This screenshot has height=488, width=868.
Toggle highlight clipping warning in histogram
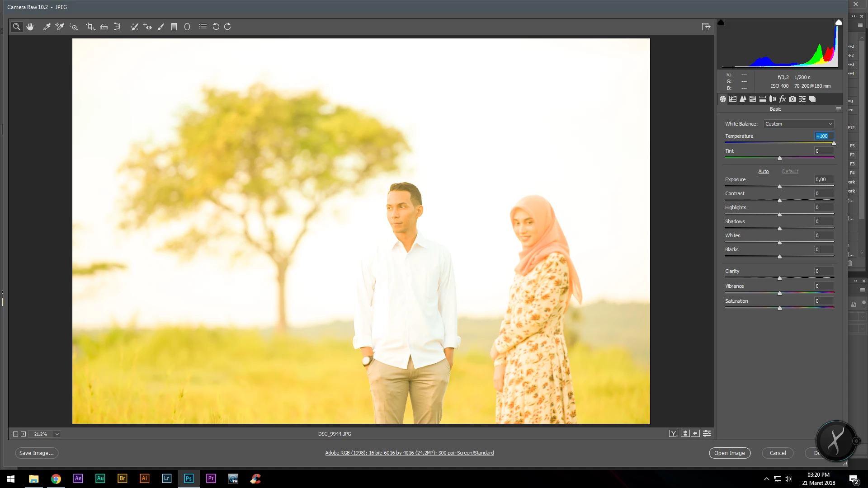839,23
